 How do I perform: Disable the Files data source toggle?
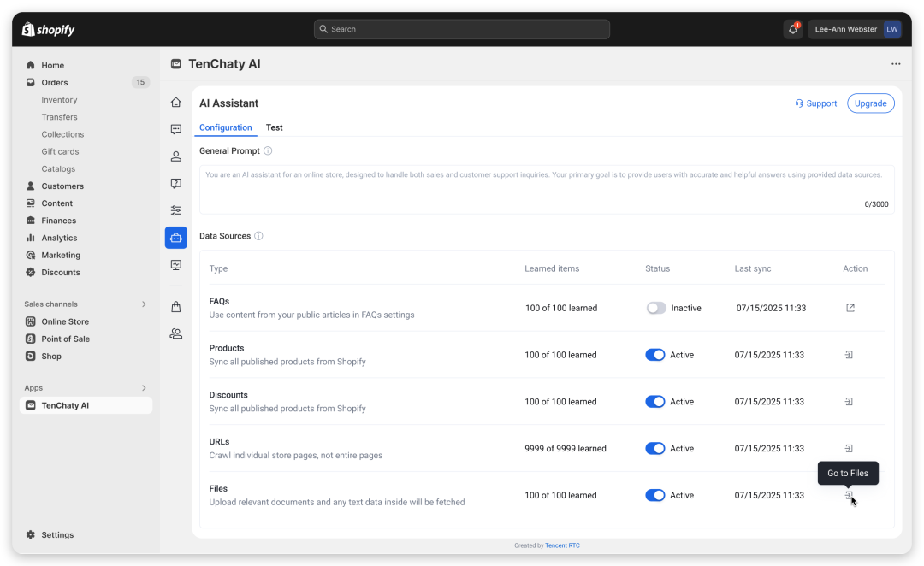[x=654, y=495]
